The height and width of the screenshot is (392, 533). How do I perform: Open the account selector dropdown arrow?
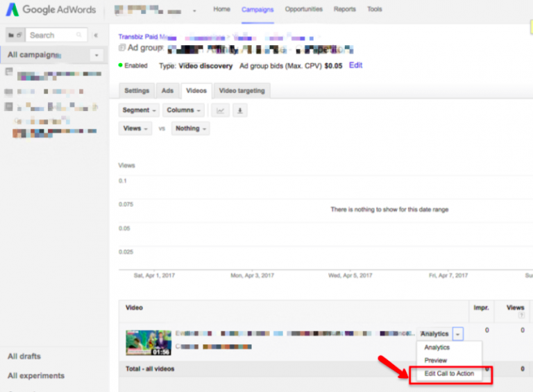[x=194, y=11]
